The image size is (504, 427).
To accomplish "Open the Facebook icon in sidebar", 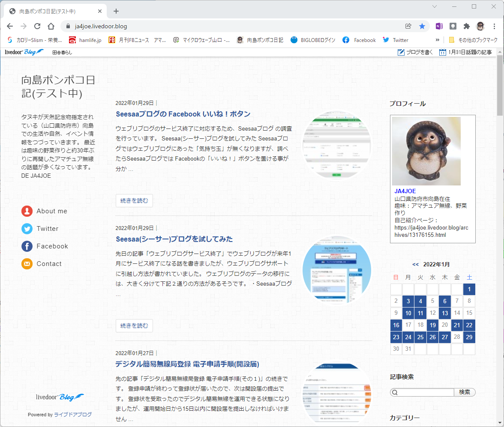I will (27, 246).
